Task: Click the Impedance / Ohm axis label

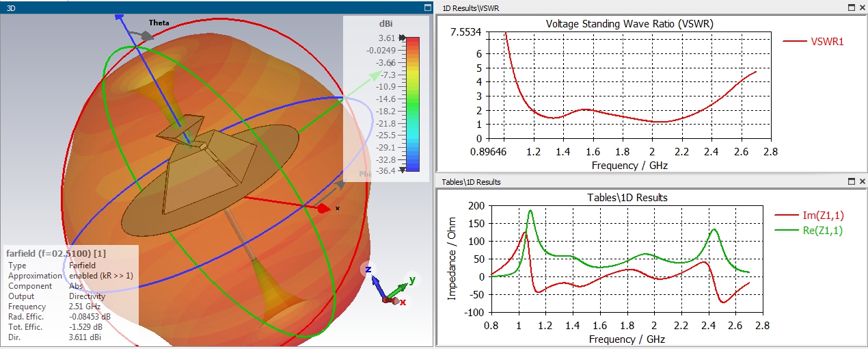Action: [452, 259]
